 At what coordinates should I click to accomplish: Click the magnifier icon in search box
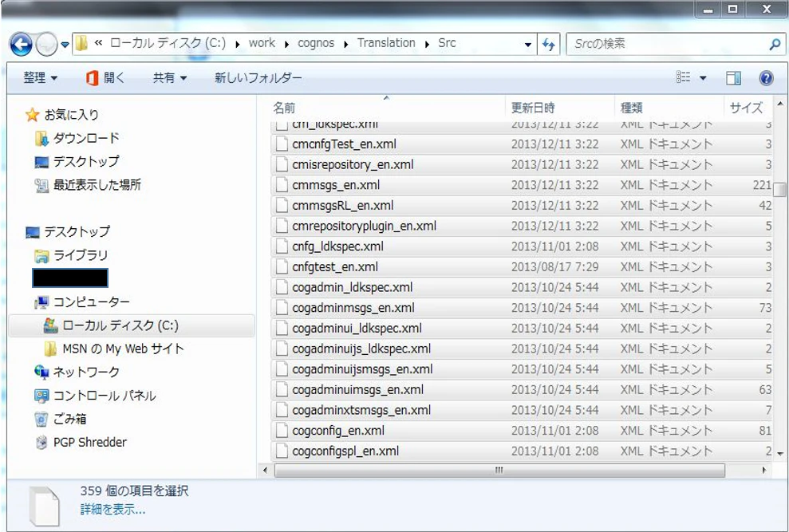(775, 45)
